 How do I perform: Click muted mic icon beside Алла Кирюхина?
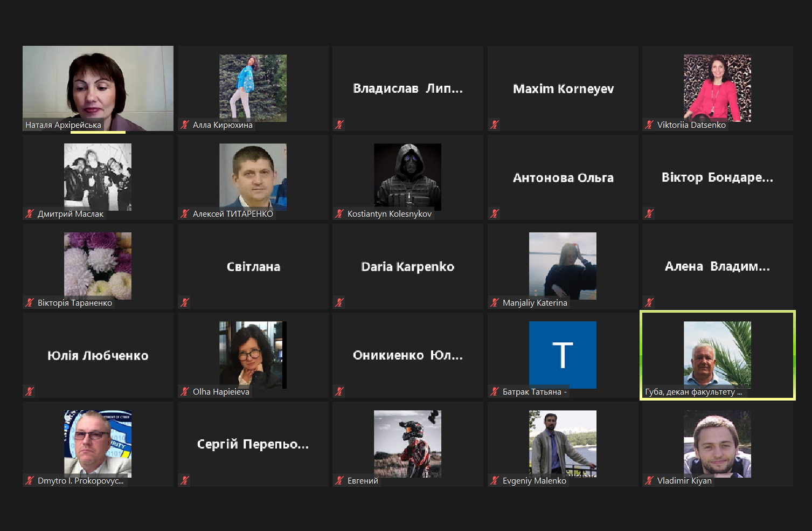click(x=185, y=125)
